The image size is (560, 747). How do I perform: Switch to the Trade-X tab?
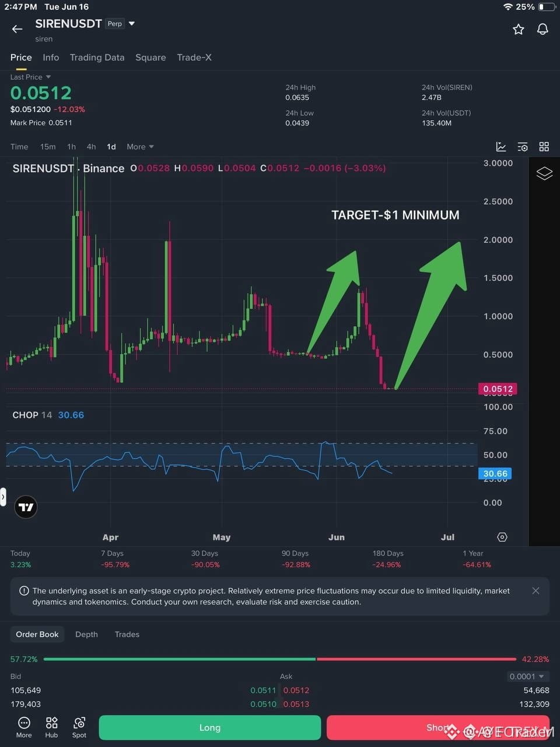click(194, 57)
